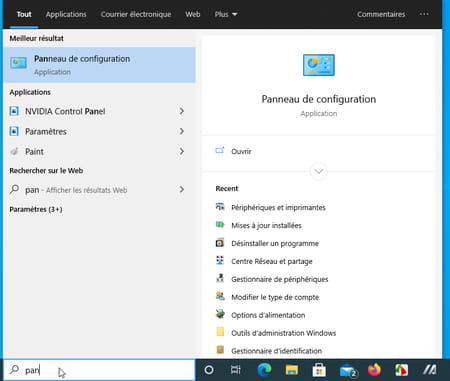Image resolution: width=450 pixels, height=381 pixels.
Task: Open the Plus dropdown filter
Action: [226, 14]
